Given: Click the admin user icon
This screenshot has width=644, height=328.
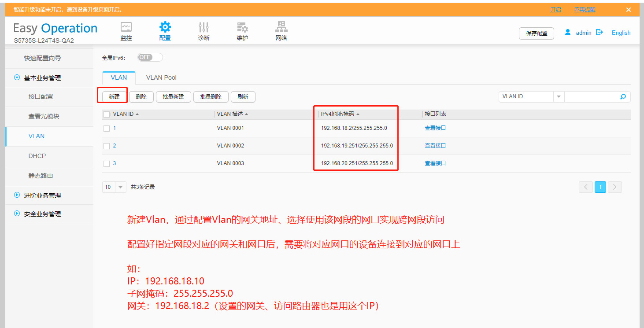Looking at the screenshot, I should 567,32.
